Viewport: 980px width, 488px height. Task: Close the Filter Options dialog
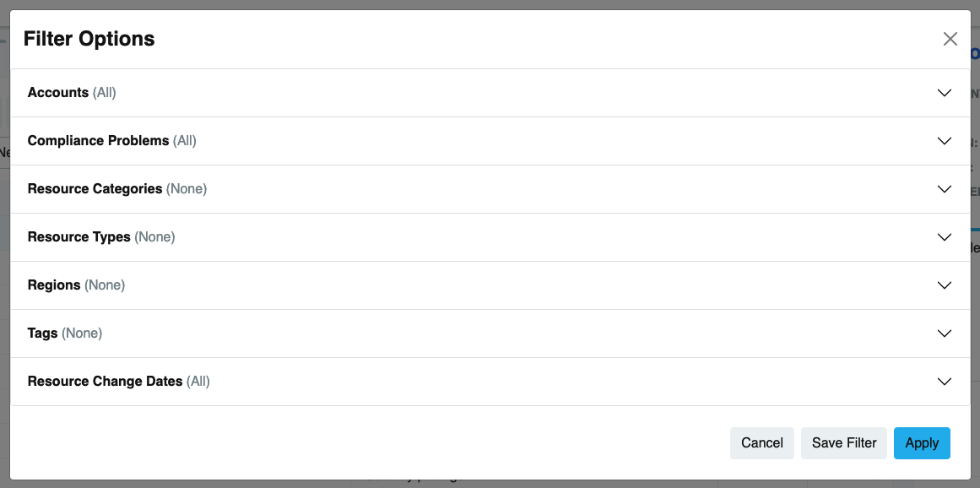[x=950, y=39]
